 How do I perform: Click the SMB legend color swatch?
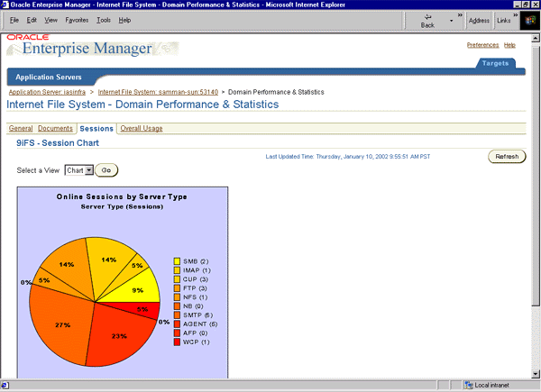[177, 261]
